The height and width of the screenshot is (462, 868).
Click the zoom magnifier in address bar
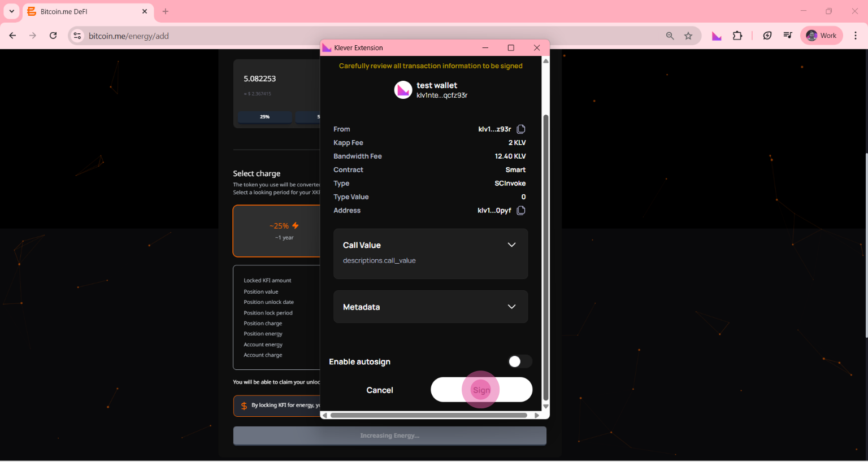pos(670,36)
